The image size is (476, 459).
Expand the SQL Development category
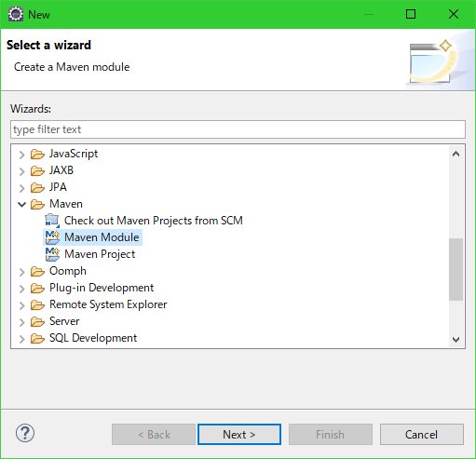pyautogui.click(x=21, y=339)
